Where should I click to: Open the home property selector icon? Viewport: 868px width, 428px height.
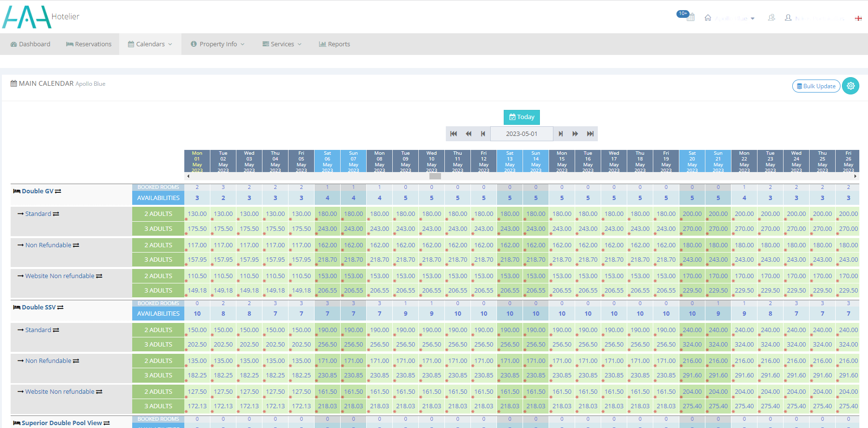pyautogui.click(x=708, y=17)
